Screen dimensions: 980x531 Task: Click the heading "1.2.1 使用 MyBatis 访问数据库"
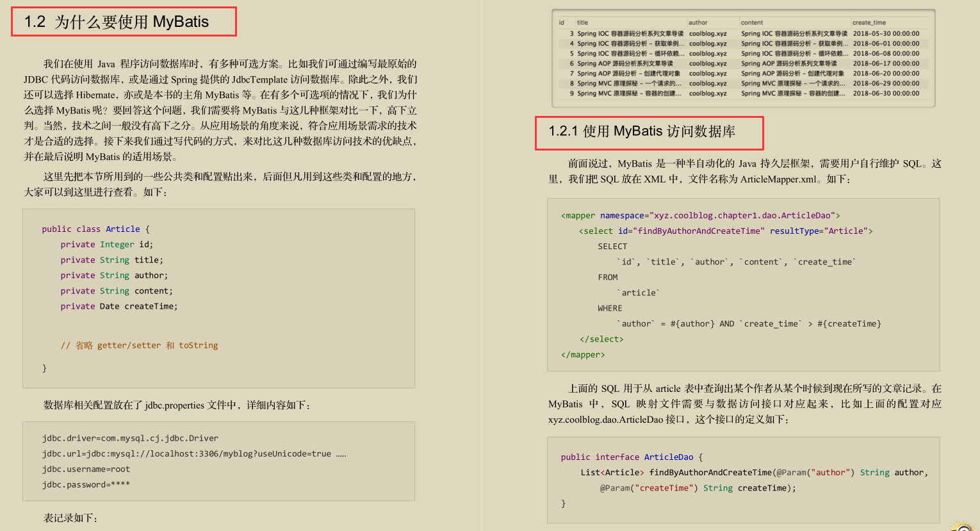pyautogui.click(x=642, y=131)
